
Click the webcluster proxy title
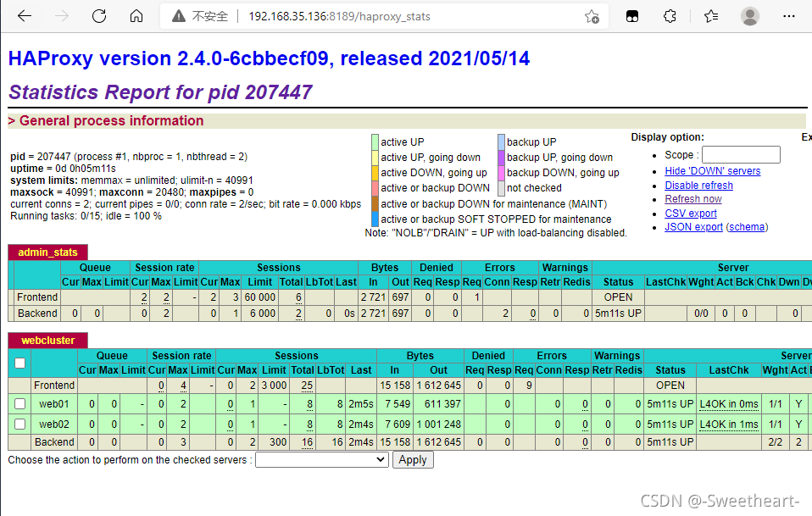(x=47, y=340)
